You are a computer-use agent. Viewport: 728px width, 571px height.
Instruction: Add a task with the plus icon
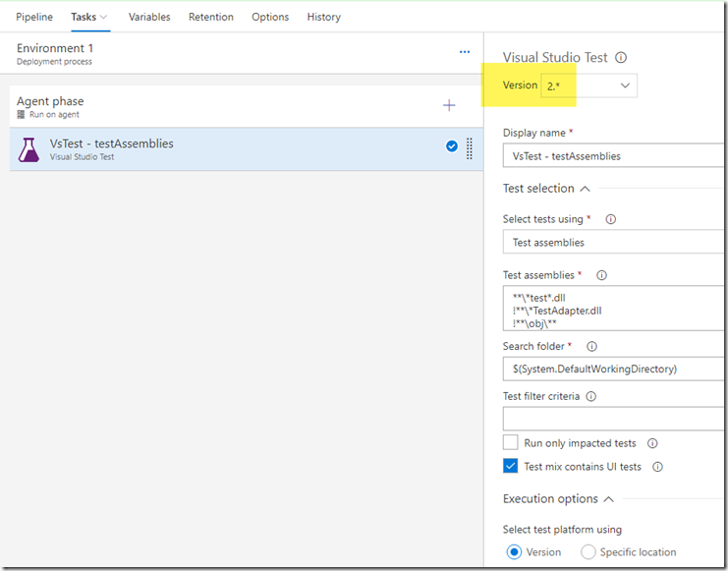click(449, 105)
